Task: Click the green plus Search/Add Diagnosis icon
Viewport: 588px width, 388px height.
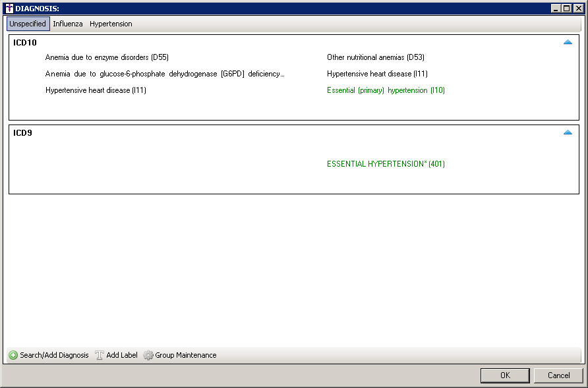Action: coord(13,355)
